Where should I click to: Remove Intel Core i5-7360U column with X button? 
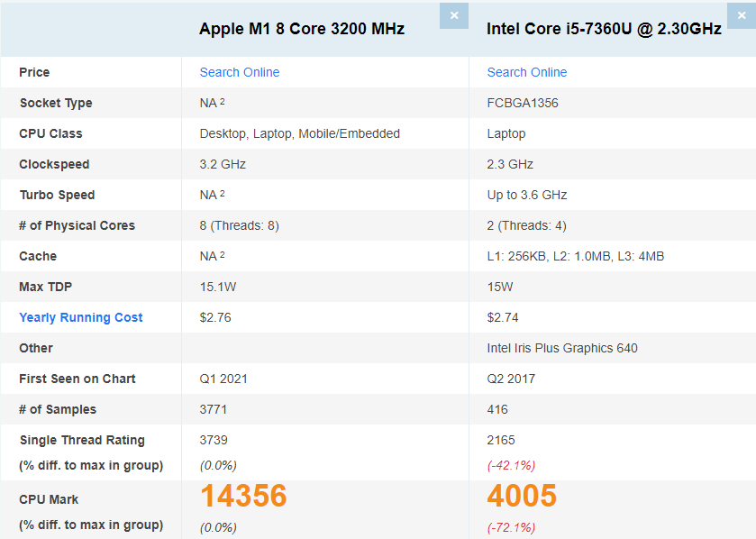[x=742, y=15]
